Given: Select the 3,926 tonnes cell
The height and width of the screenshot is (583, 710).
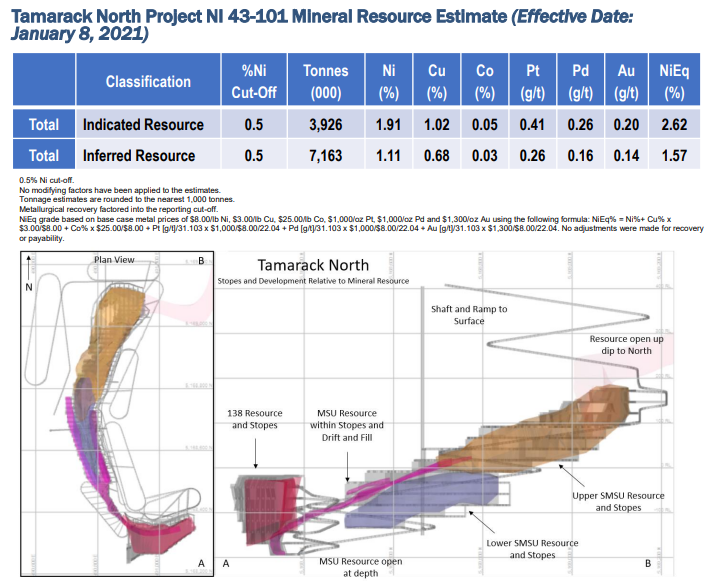Looking at the screenshot, I should (325, 125).
